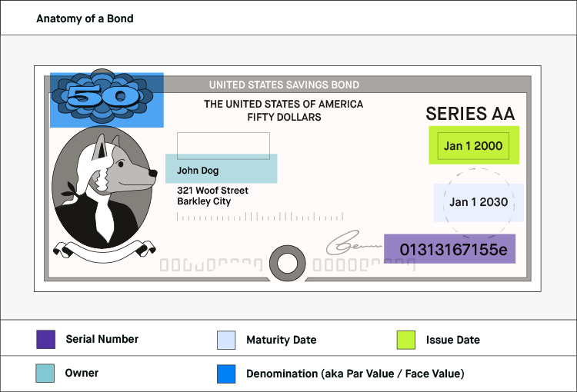Click the Fifty Dollars text
The width and height of the screenshot is (577, 392).
284,118
